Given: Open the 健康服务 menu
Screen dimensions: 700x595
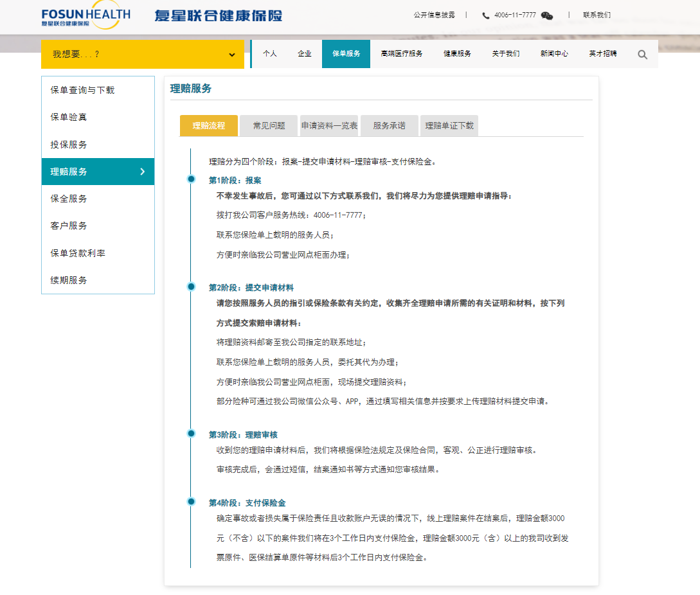Looking at the screenshot, I should pos(457,53).
